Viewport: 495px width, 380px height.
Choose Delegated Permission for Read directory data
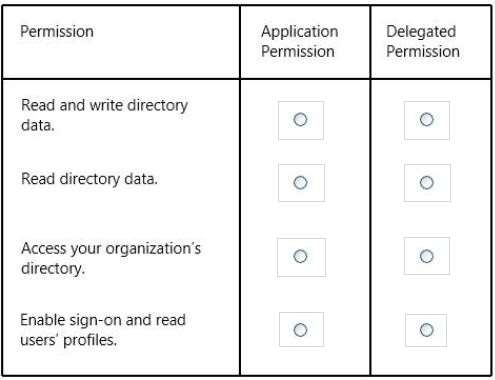tap(427, 182)
